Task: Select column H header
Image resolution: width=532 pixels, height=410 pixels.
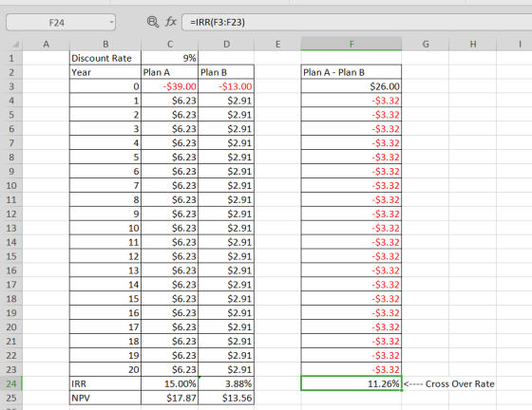Action: pyautogui.click(x=473, y=44)
